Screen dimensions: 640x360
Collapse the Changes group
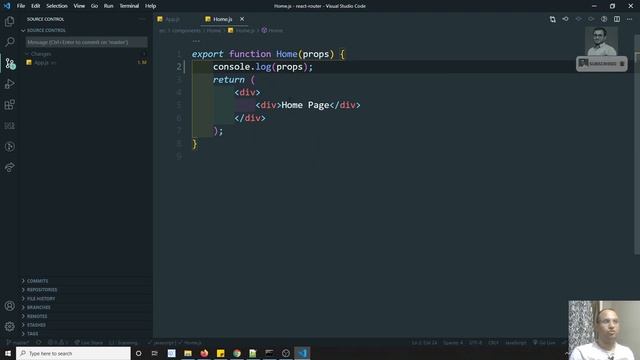[x=86, y=54]
